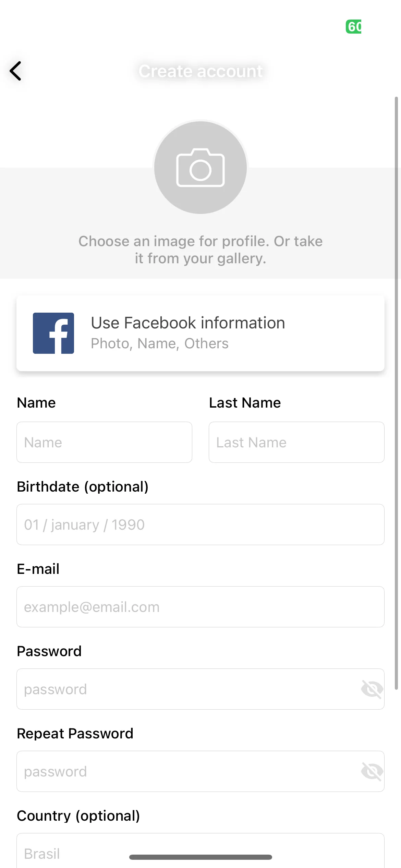
Task: Open the Country selector showing Brasil
Action: point(200,851)
